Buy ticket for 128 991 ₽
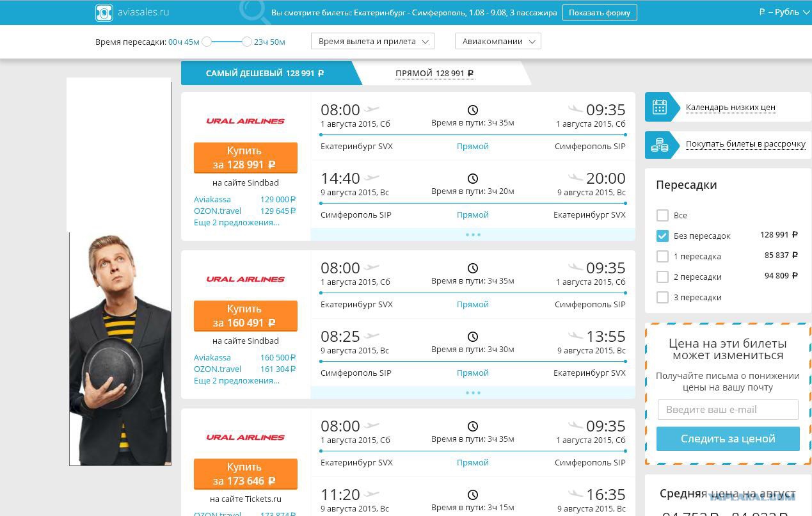Image resolution: width=812 pixels, height=516 pixels. [246, 157]
